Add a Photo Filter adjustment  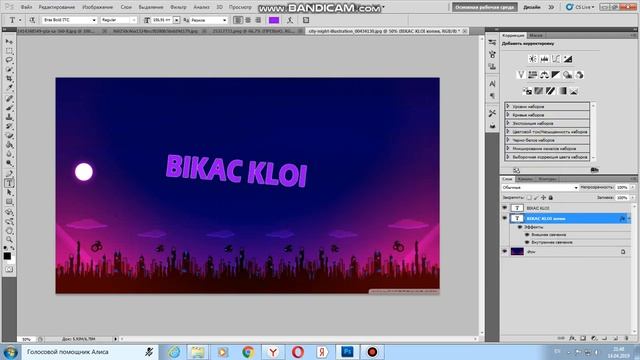568,75
